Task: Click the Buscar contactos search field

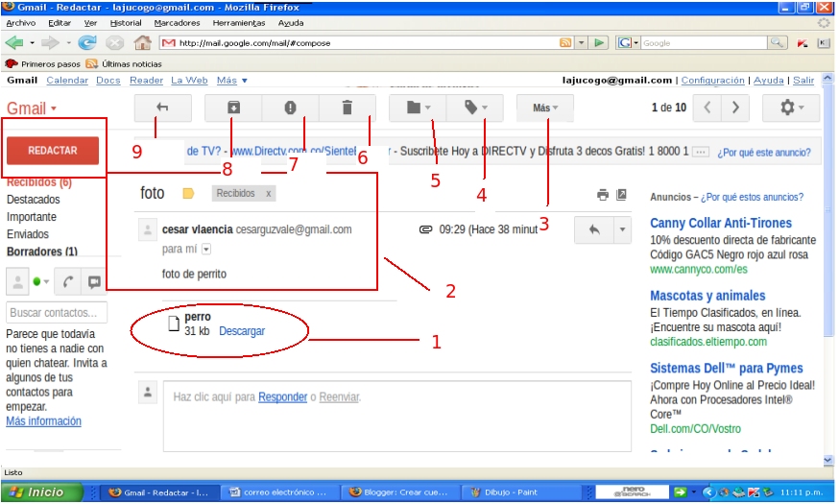Action: tap(57, 313)
